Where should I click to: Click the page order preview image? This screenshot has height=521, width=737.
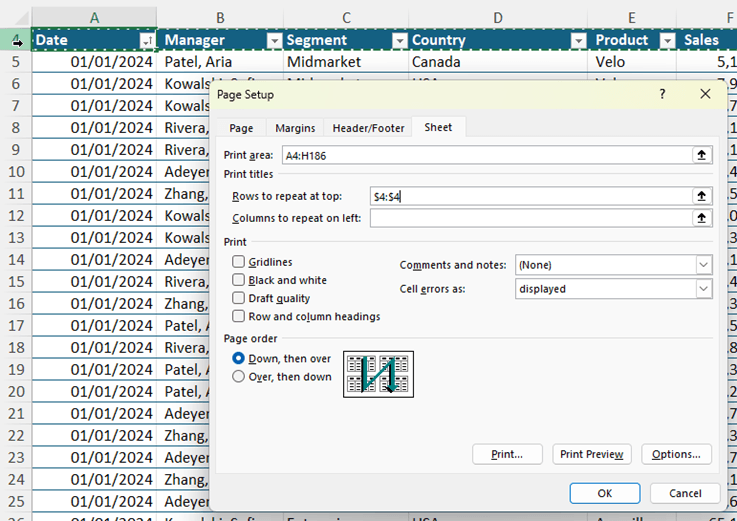coord(378,374)
